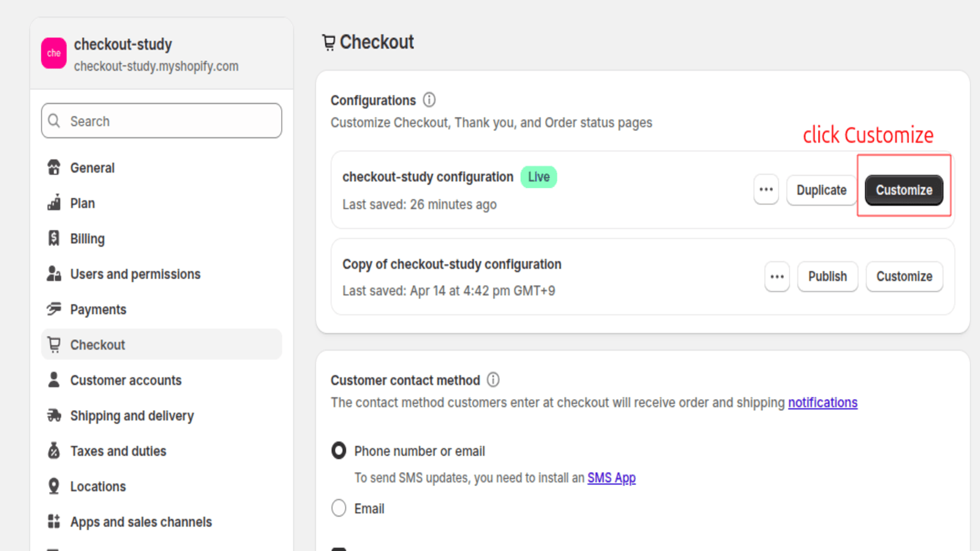Screen dimensions: 980x551
Task: Click the cart icon in Checkout page title
Action: coord(329,42)
